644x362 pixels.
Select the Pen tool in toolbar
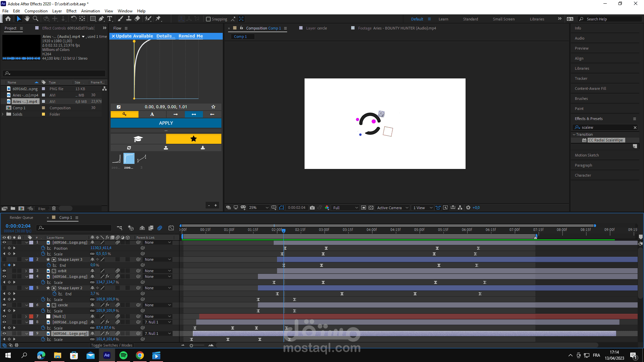[101, 19]
